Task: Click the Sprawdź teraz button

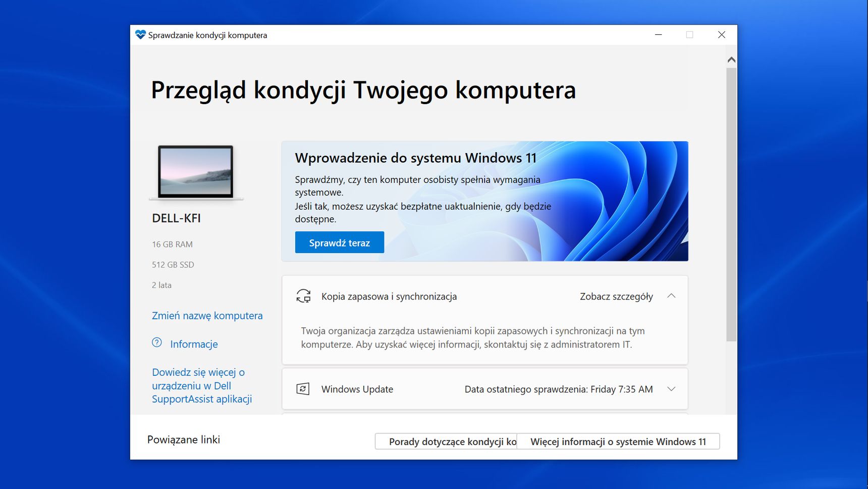Action: click(340, 242)
